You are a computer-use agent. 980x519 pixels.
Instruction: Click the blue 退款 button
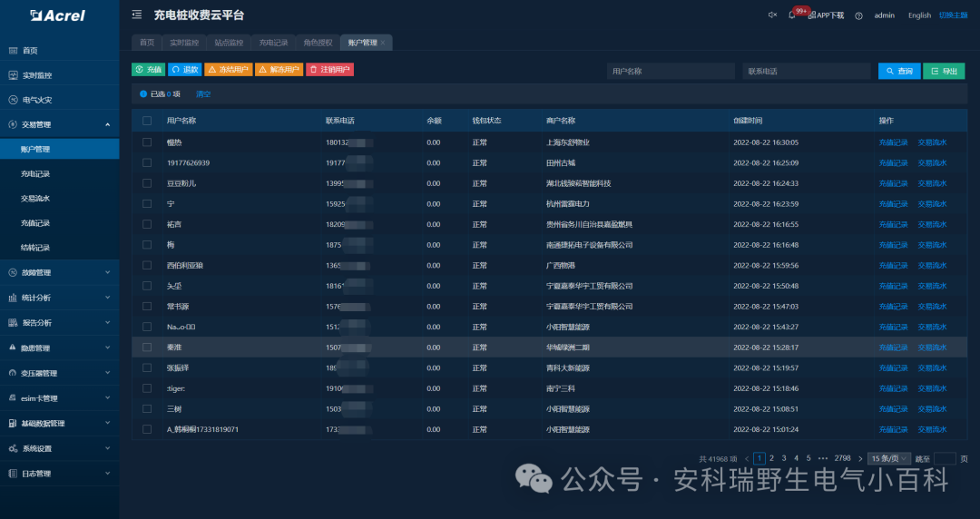185,69
